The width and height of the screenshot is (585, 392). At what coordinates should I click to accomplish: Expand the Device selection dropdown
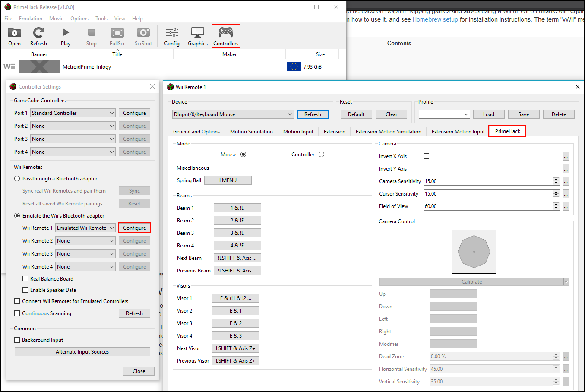click(233, 114)
